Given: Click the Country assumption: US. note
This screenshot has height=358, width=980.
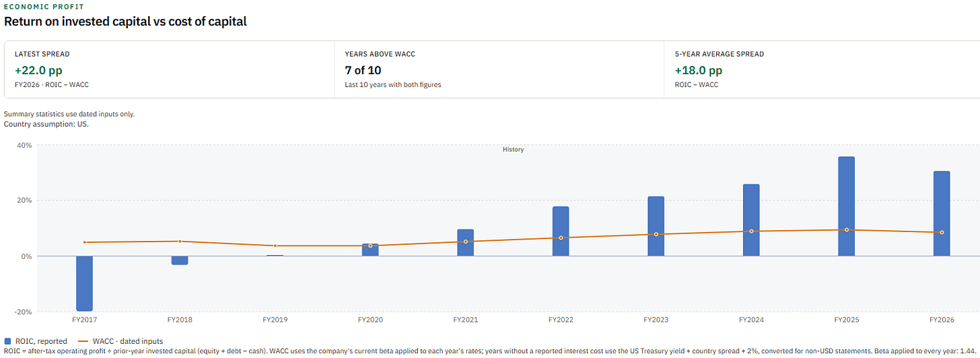Looking at the screenshot, I should point(46,124).
